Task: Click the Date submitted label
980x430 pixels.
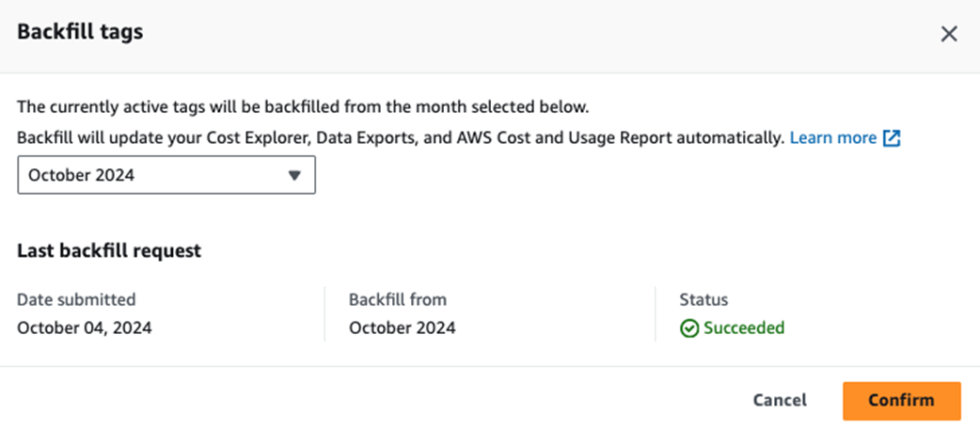Action: [x=76, y=300]
